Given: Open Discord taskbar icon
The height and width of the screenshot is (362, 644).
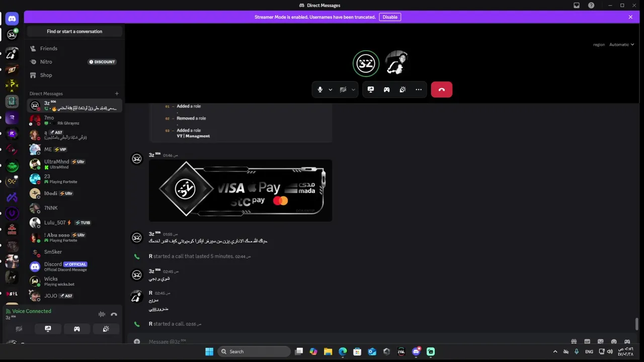Looking at the screenshot, I should [416, 351].
